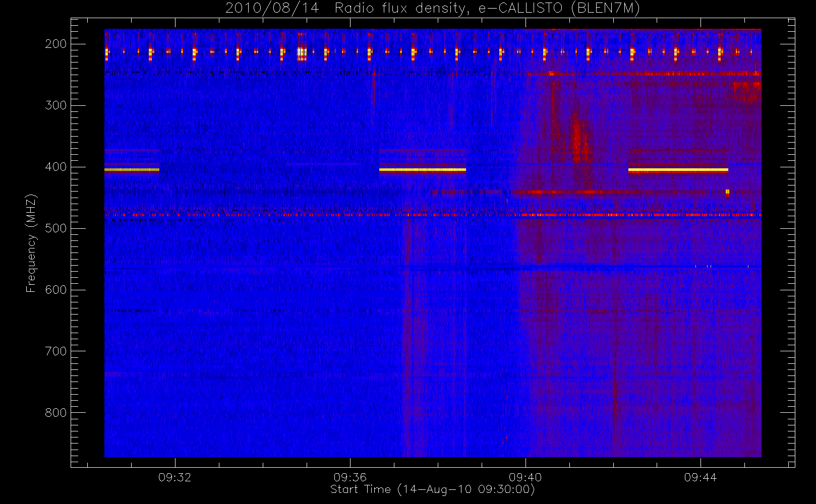Click the 09:40 time tick label

[x=525, y=477]
